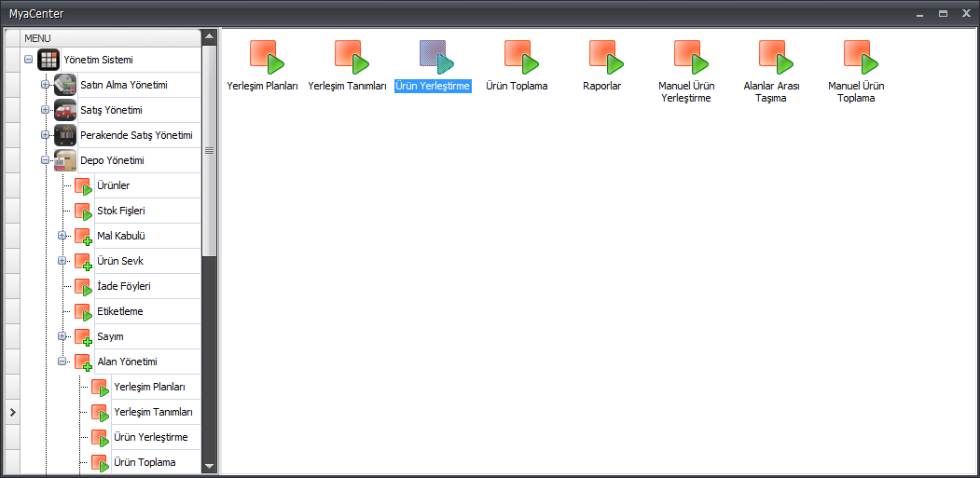
Task: Open Manuel Ürün Toplama icon
Action: [861, 57]
